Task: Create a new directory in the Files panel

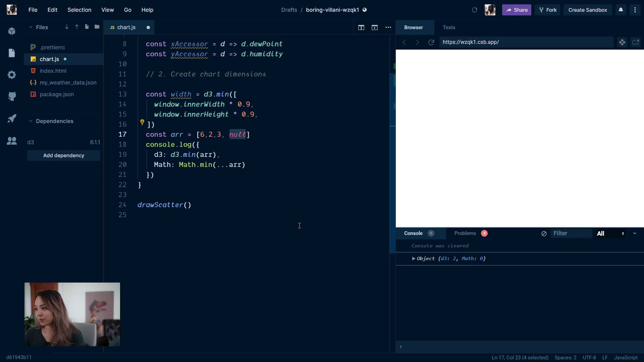Action: pyautogui.click(x=97, y=27)
